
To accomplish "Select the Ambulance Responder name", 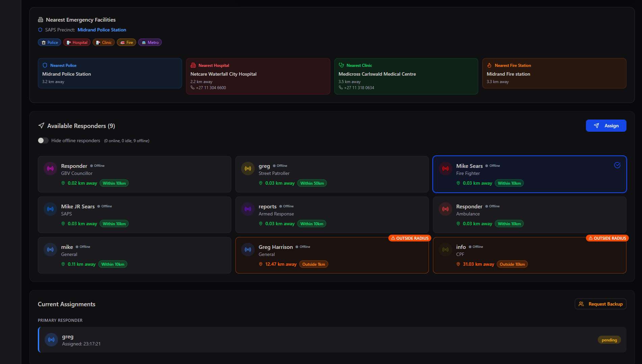I will (469, 206).
